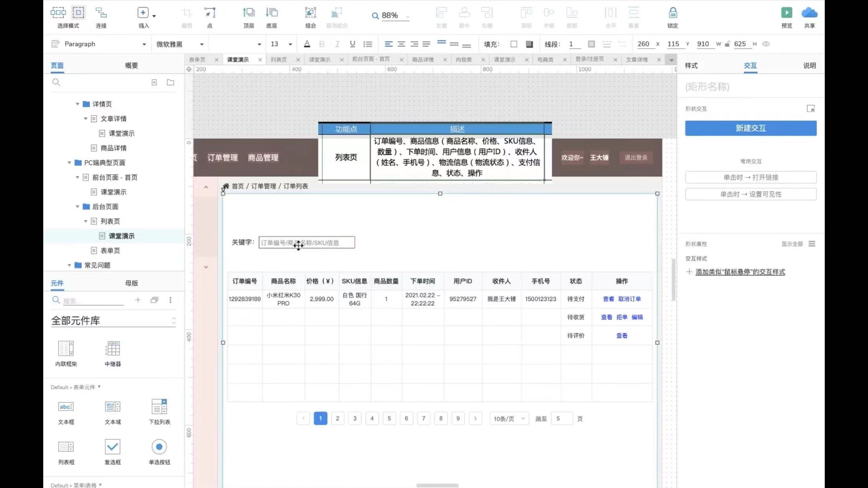
Task: Toggle underline text formatting
Action: click(352, 44)
